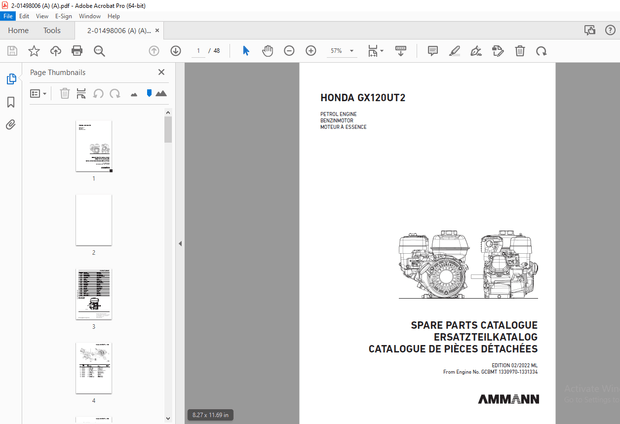The image size is (620, 424).
Task: Open the zoom percentage dropdown
Action: (351, 51)
